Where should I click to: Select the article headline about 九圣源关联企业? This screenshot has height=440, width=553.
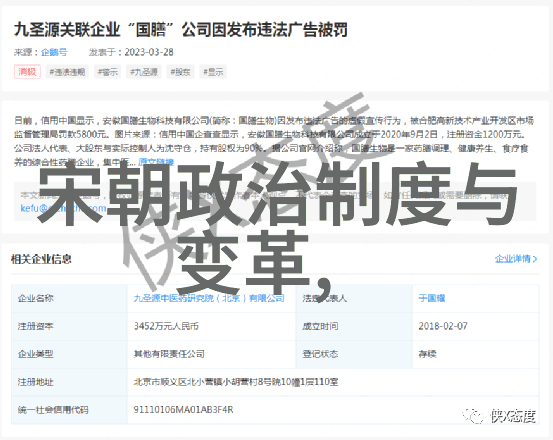click(181, 30)
